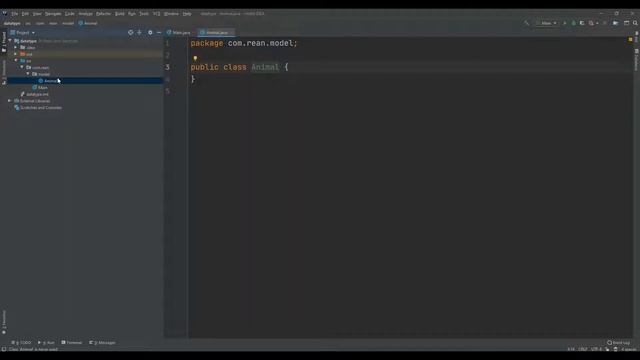Click the lightbulb intention icon in editor
The image size is (640, 360).
[x=195, y=58]
